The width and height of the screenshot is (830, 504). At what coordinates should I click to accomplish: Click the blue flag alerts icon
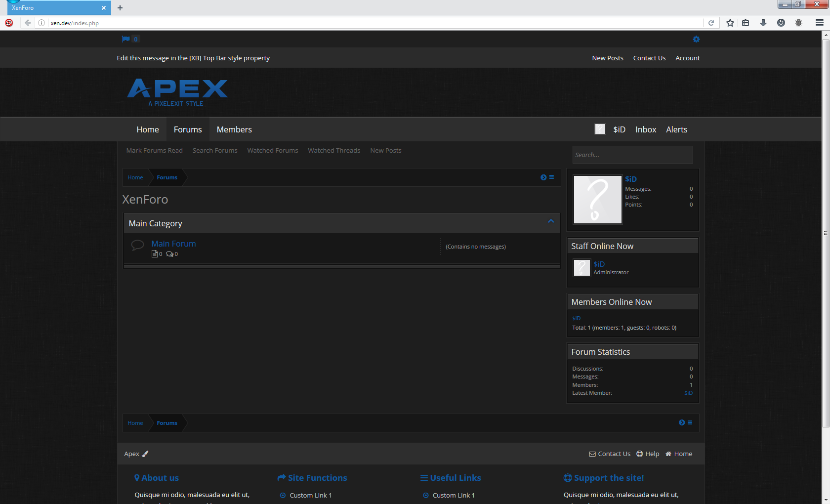click(x=126, y=39)
